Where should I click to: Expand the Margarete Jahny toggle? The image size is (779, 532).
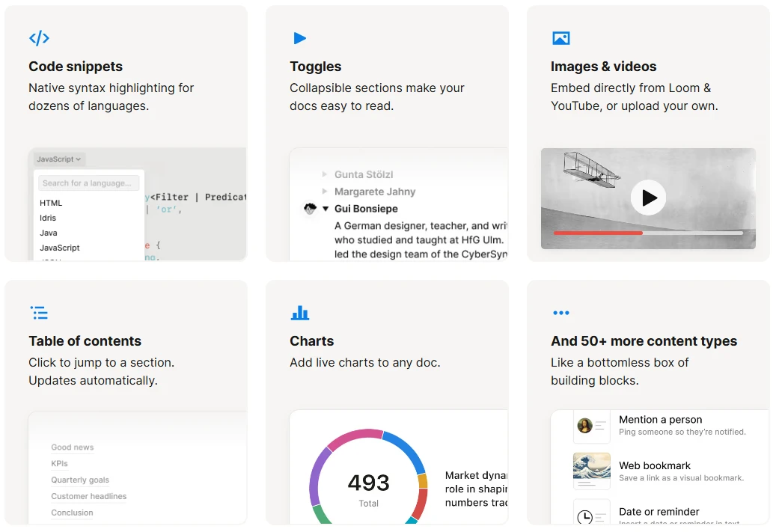click(325, 192)
